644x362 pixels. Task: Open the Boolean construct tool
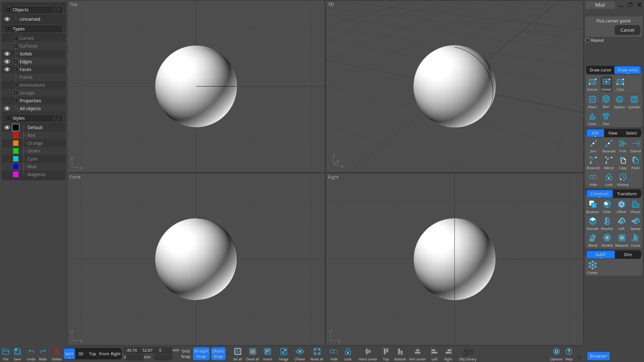point(592,206)
